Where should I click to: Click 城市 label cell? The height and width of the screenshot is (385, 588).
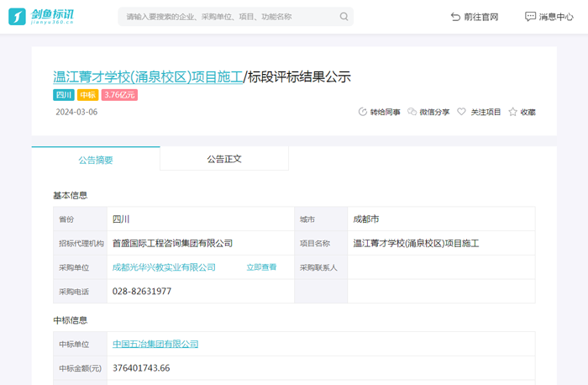tap(321, 219)
